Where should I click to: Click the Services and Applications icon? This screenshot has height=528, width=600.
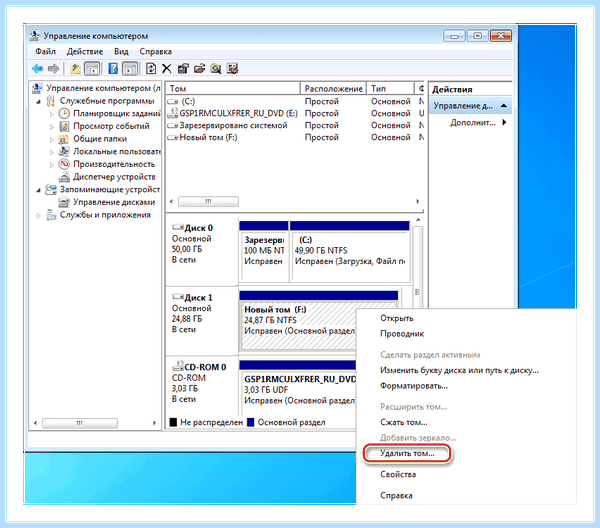pos(51,215)
